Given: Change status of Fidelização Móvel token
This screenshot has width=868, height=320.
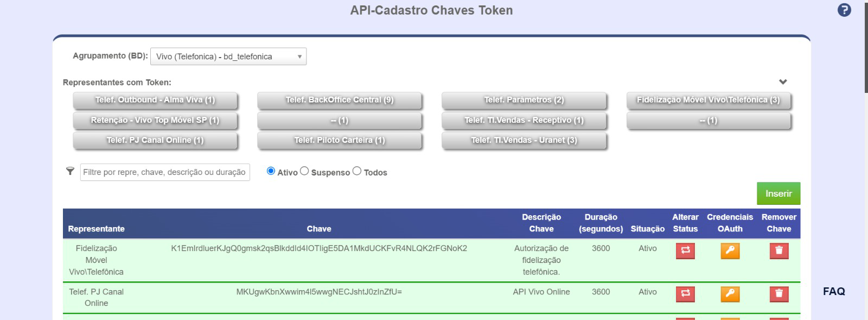Looking at the screenshot, I should (x=685, y=250).
